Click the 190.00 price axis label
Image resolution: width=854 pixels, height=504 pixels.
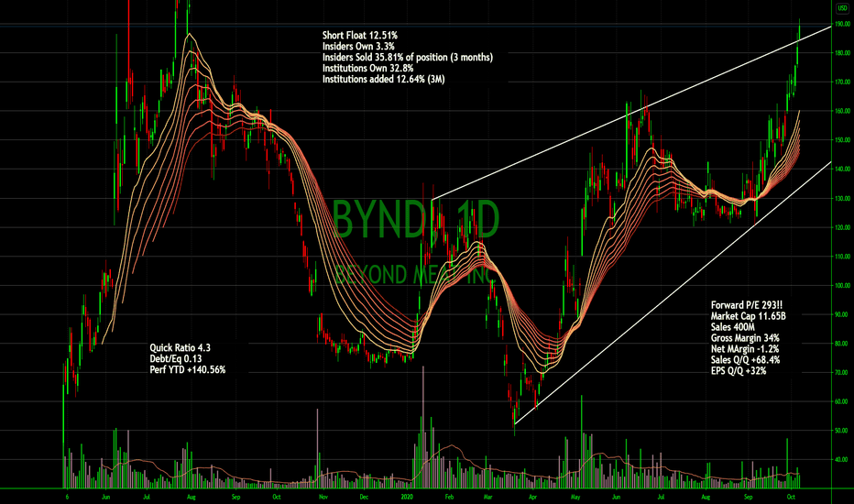843,24
